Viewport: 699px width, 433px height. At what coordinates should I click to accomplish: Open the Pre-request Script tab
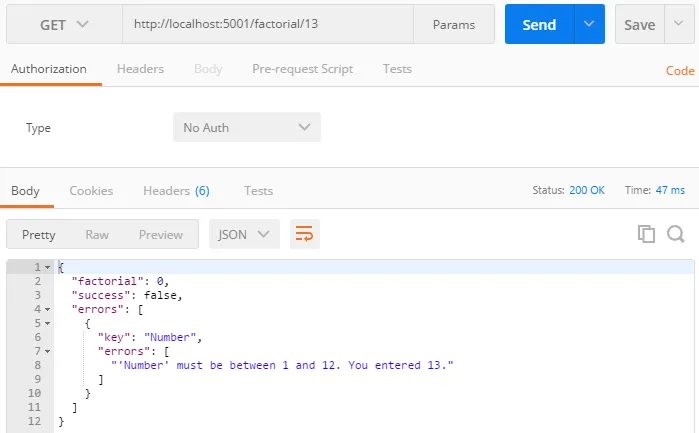302,69
